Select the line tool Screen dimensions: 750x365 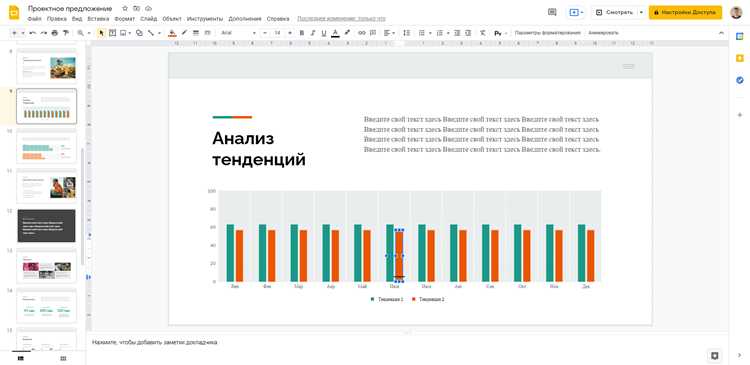pyautogui.click(x=151, y=33)
